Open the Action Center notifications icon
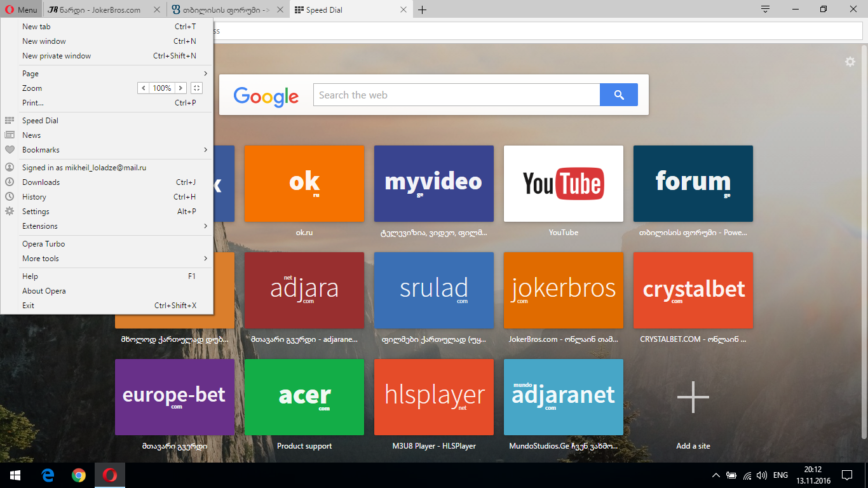Viewport: 868px width, 488px height. (x=847, y=475)
